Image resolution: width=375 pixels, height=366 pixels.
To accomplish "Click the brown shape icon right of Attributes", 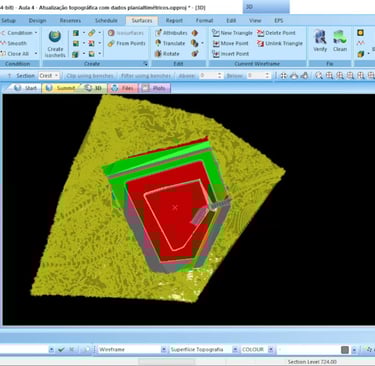I will [195, 33].
